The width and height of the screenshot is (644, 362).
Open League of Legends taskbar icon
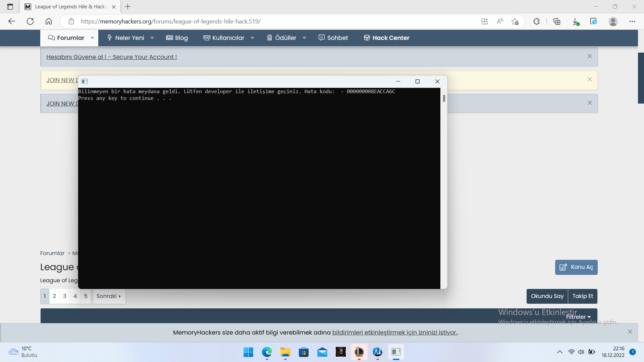[359, 352]
